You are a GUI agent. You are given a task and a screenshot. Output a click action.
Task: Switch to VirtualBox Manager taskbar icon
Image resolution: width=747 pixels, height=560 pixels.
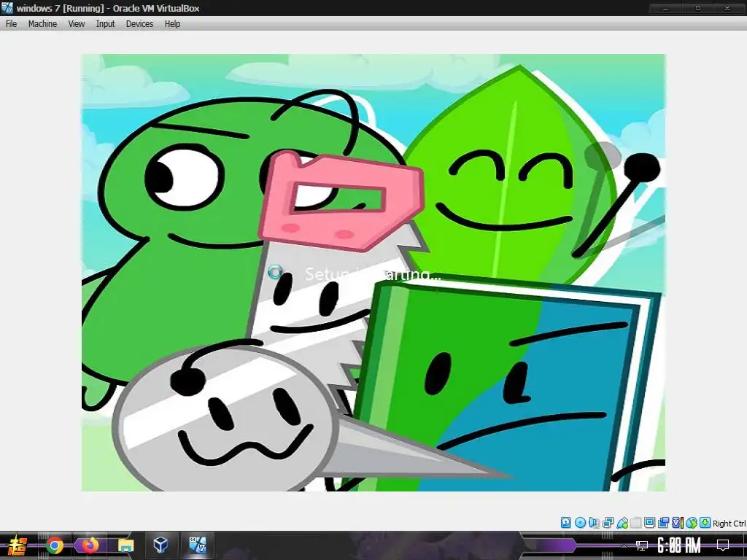(x=161, y=545)
